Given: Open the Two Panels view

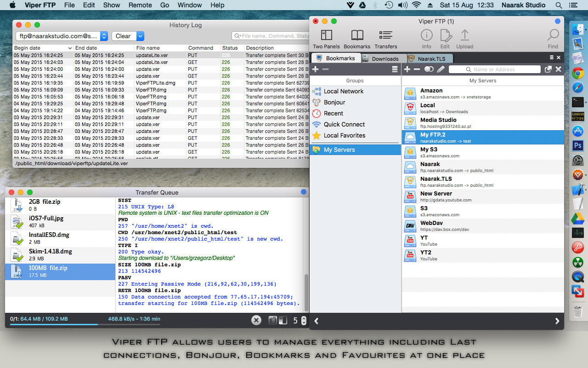Looking at the screenshot, I should (326, 39).
